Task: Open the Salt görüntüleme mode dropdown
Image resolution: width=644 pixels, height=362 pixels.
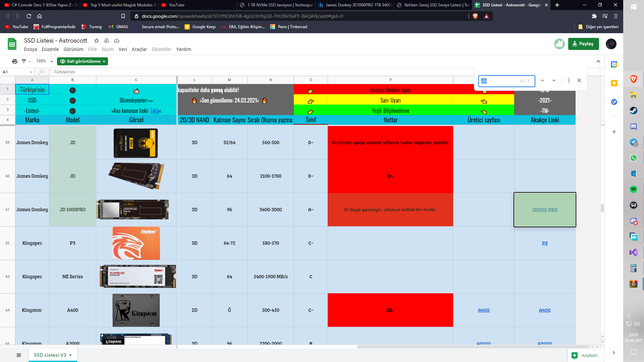Action: point(83,61)
